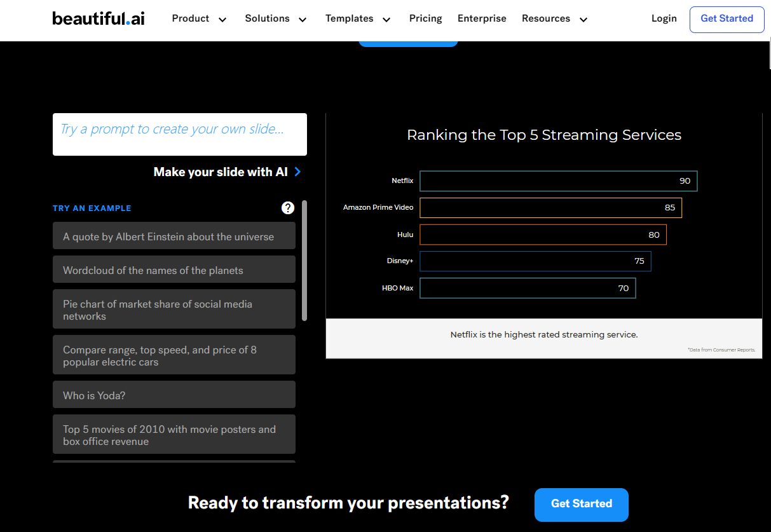Viewport: 771px width, 532px height.
Task: Click Get Started in the top navigation
Action: click(727, 19)
